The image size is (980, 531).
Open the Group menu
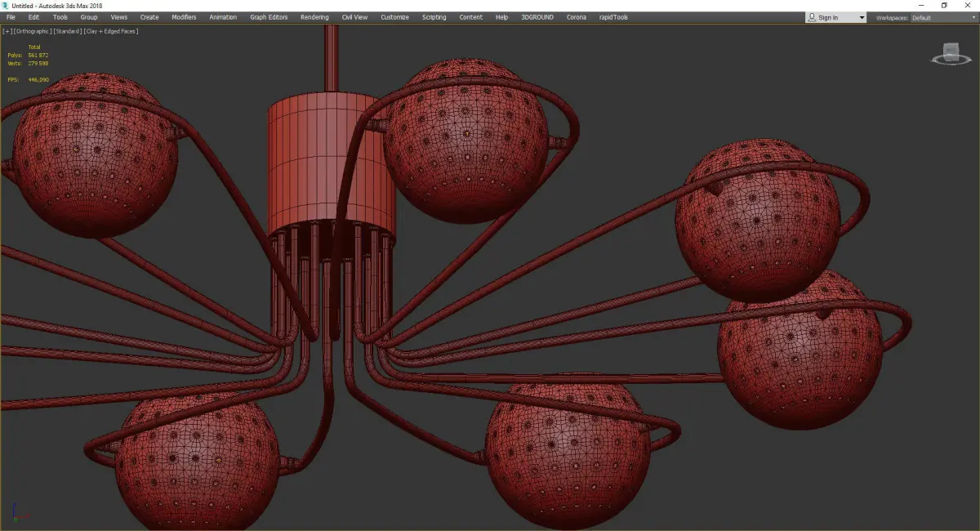(88, 17)
